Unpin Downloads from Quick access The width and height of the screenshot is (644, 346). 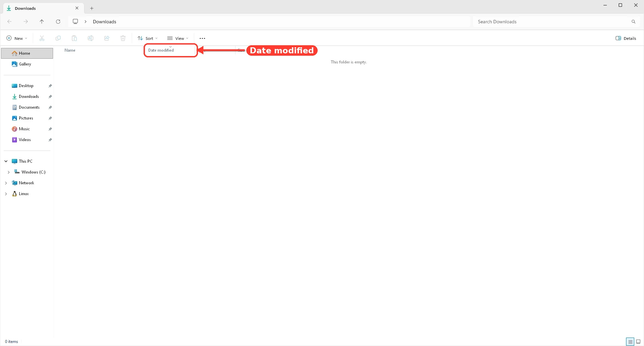pos(50,97)
